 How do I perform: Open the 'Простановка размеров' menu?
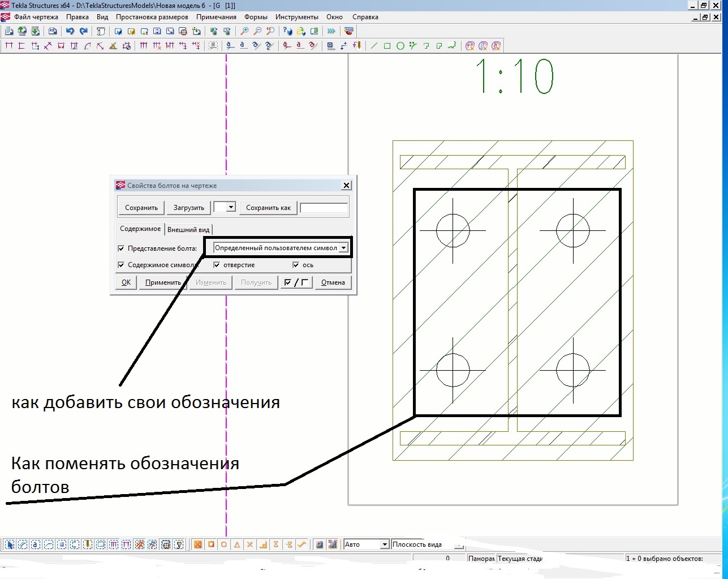152,17
